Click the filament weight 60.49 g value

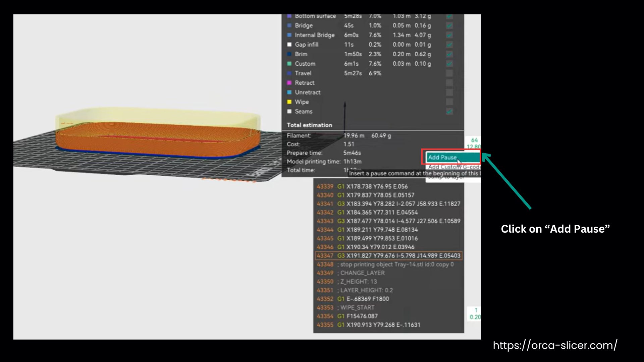(x=381, y=135)
